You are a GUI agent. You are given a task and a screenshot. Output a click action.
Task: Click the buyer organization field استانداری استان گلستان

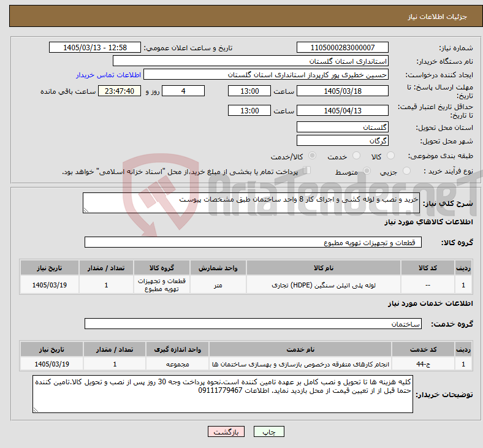[251, 61]
